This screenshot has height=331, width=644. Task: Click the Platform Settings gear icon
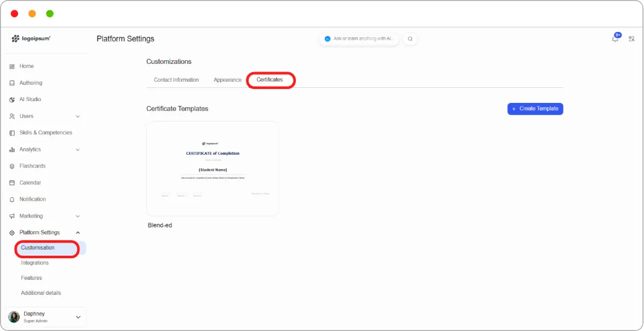tap(12, 233)
